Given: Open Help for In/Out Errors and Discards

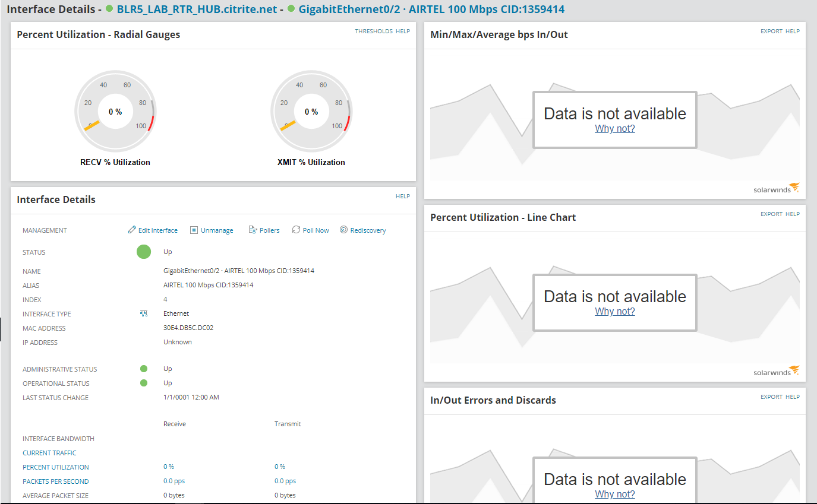Looking at the screenshot, I should coord(793,397).
